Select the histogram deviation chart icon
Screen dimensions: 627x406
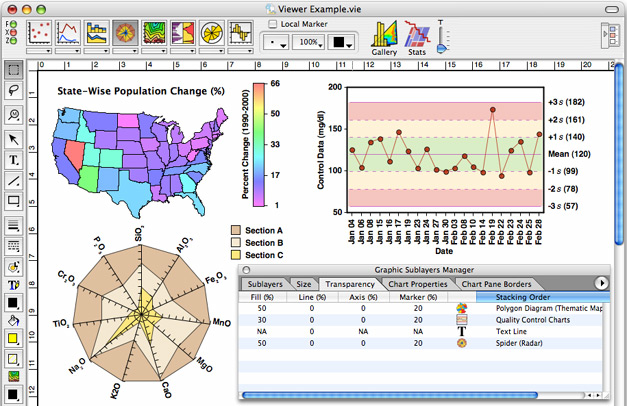[240, 33]
